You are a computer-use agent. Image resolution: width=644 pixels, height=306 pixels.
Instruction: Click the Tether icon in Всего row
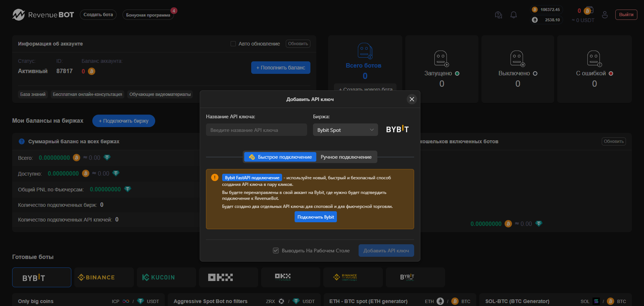coord(107,158)
